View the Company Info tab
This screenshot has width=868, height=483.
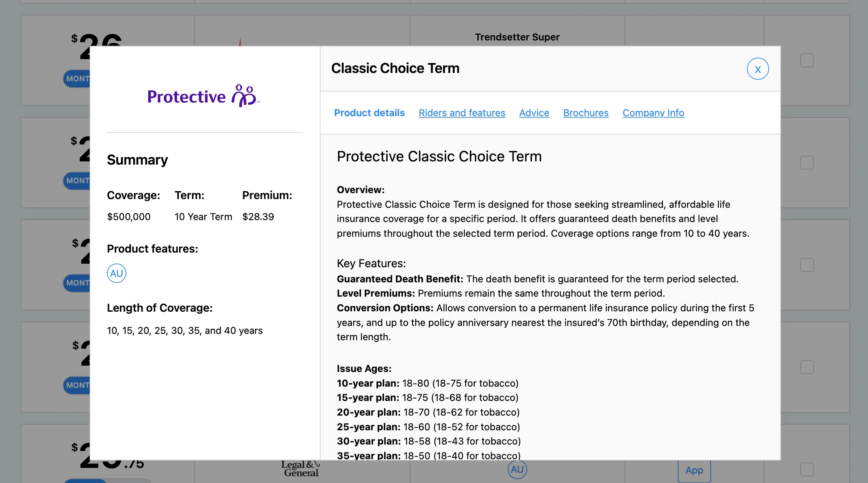pos(653,113)
